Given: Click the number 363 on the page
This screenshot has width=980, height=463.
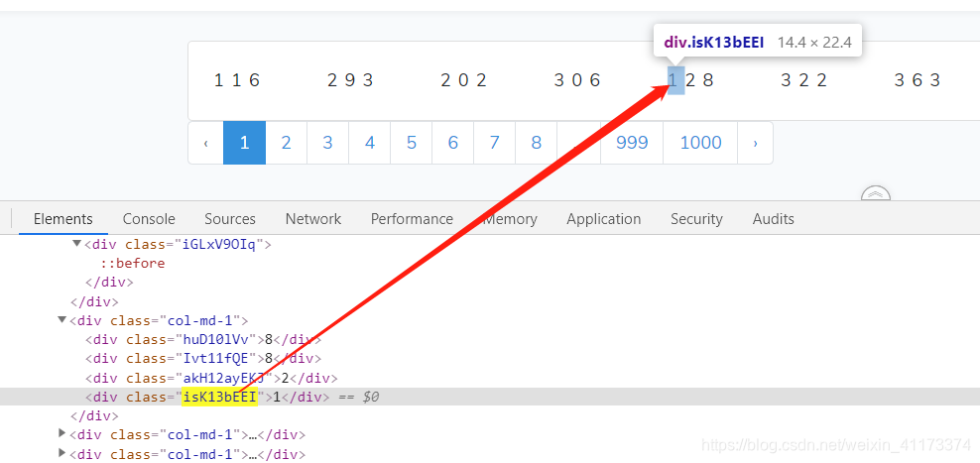Looking at the screenshot, I should [918, 80].
